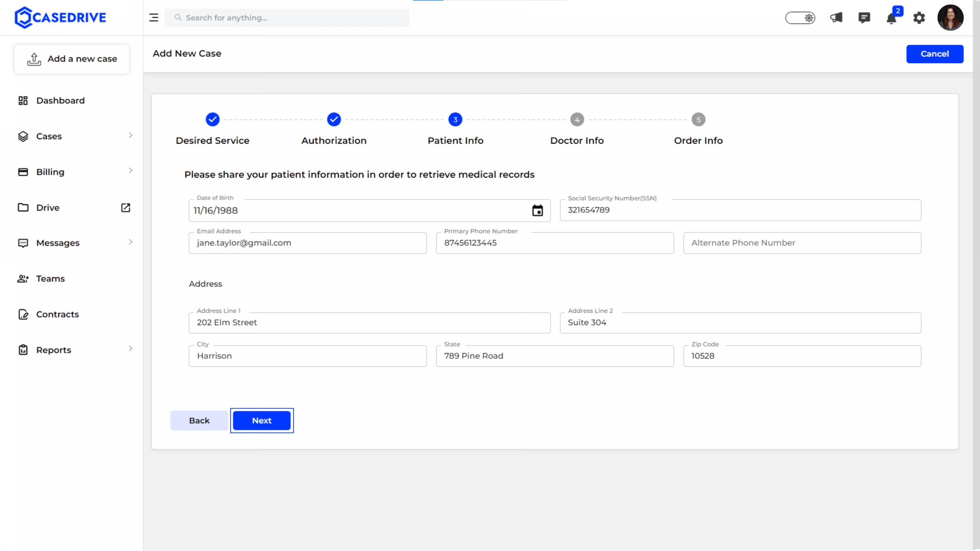Click the Teams people icon
Viewport: 980px width, 551px height.
[x=23, y=279]
